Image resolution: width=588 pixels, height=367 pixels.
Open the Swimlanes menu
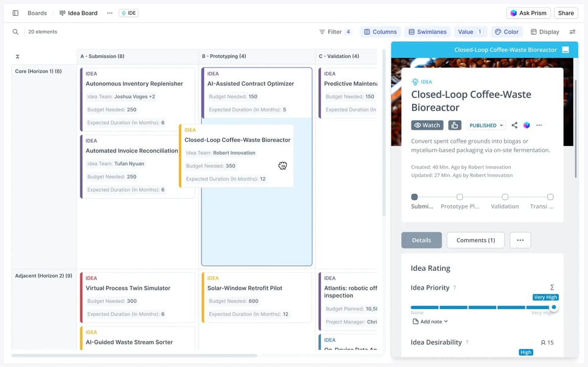tap(427, 32)
